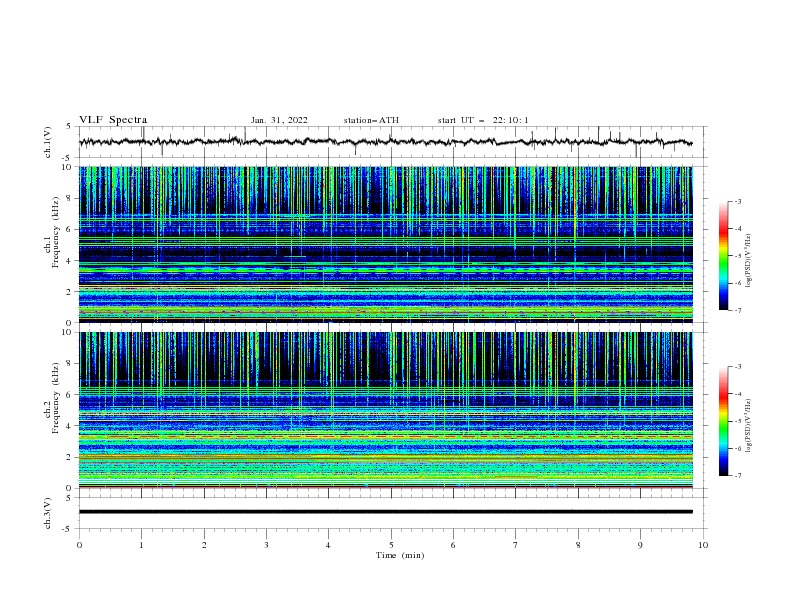Click the "start UT = 22:10:1" label
Image resolution: width=792 pixels, height=612 pixels.
coord(483,120)
